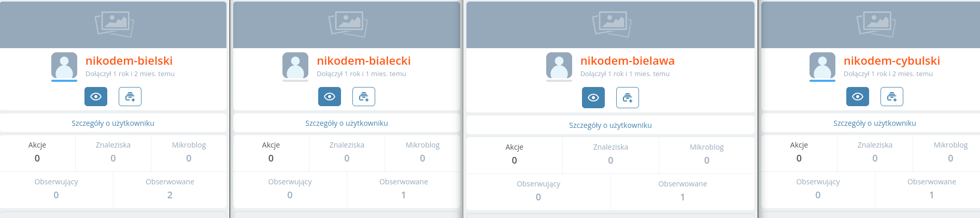980x218 pixels.
Task: Toggle the eye observe button for nikodem-bialecki
Action: click(330, 97)
